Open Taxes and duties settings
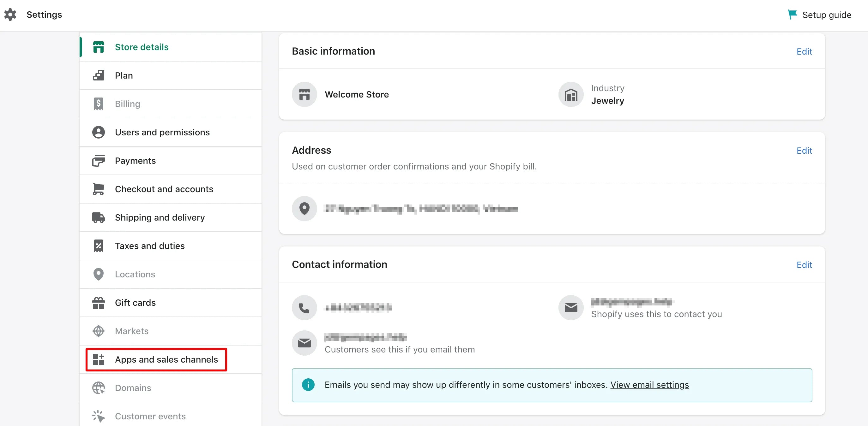The height and width of the screenshot is (426, 868). pyautogui.click(x=171, y=246)
